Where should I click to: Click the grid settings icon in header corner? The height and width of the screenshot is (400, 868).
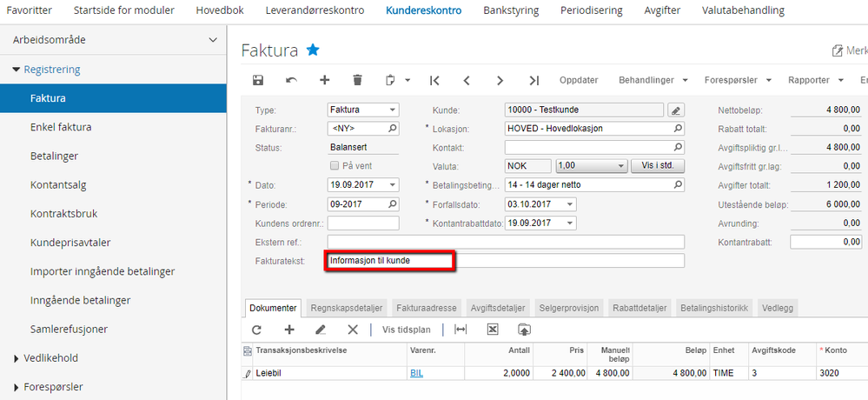click(247, 350)
